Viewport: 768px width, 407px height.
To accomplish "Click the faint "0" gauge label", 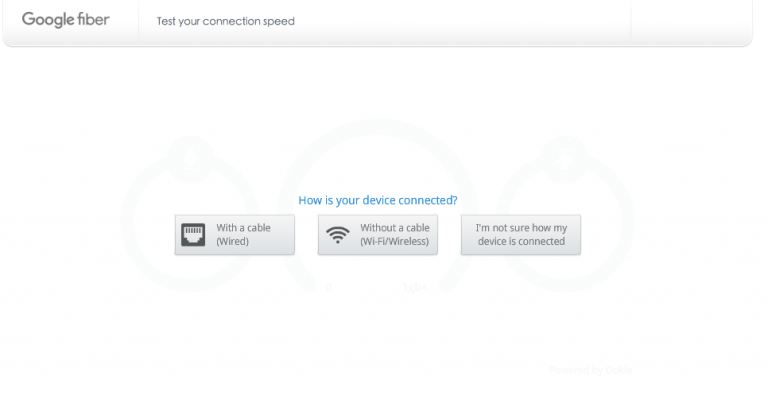I will [x=328, y=288].
